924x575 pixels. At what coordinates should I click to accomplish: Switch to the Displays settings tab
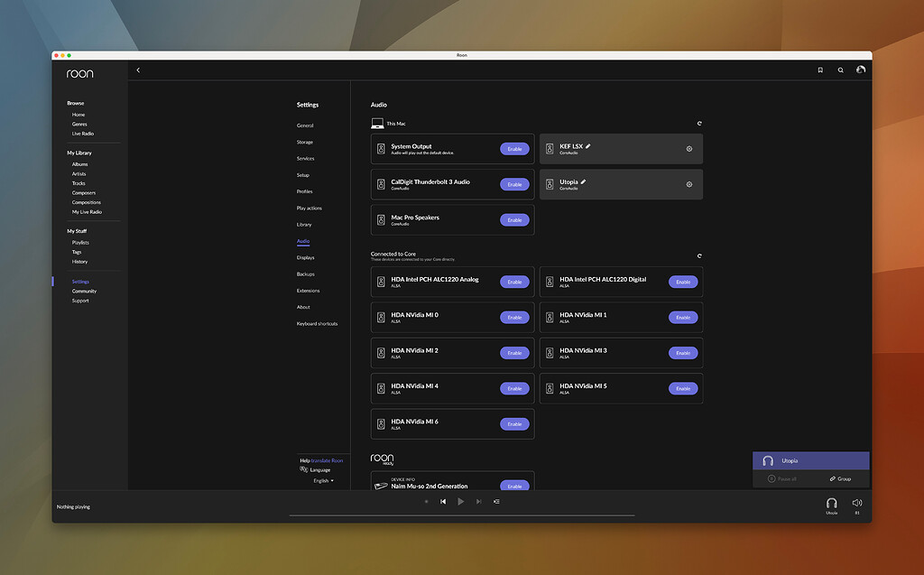click(x=307, y=257)
